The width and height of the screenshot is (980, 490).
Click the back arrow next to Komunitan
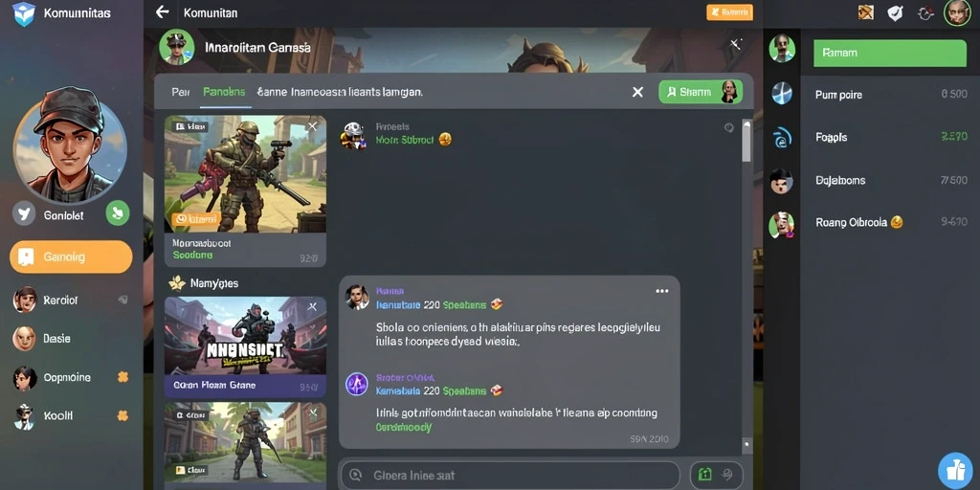point(163,11)
